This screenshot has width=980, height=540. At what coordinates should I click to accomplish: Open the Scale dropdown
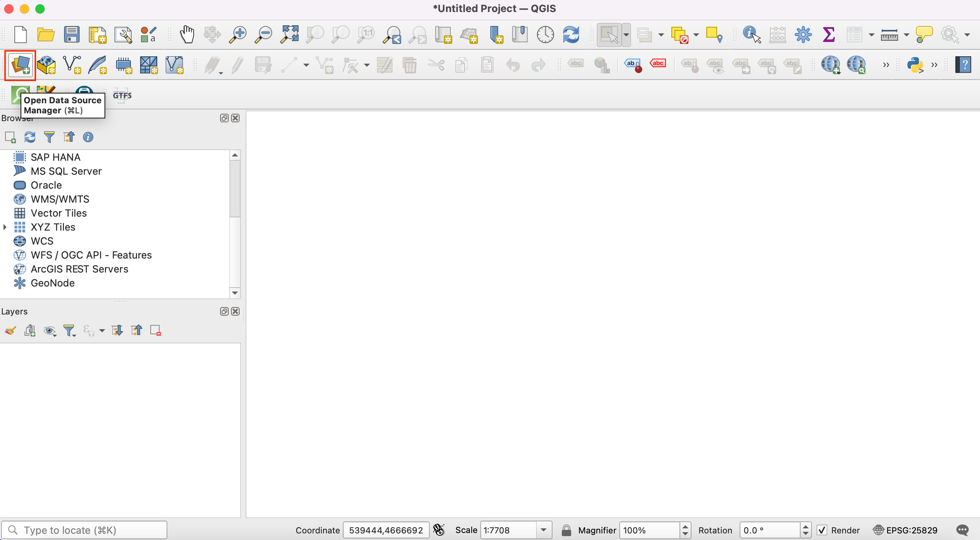coord(544,530)
